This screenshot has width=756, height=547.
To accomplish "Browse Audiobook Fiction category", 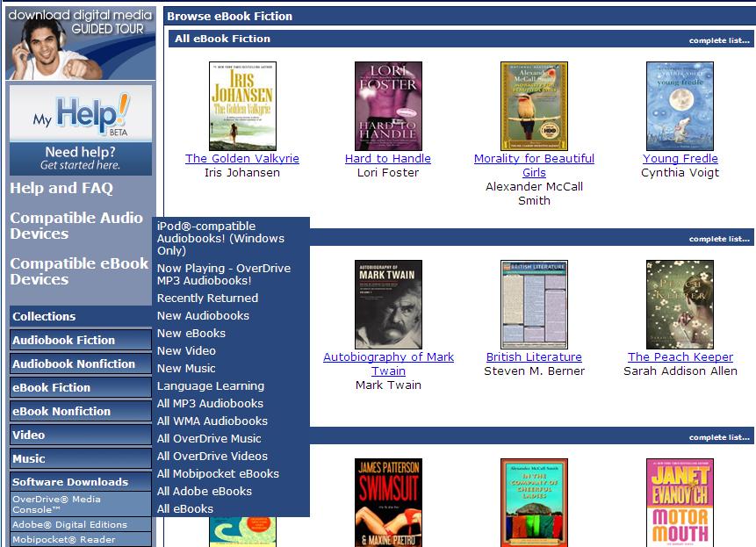I will click(x=81, y=340).
